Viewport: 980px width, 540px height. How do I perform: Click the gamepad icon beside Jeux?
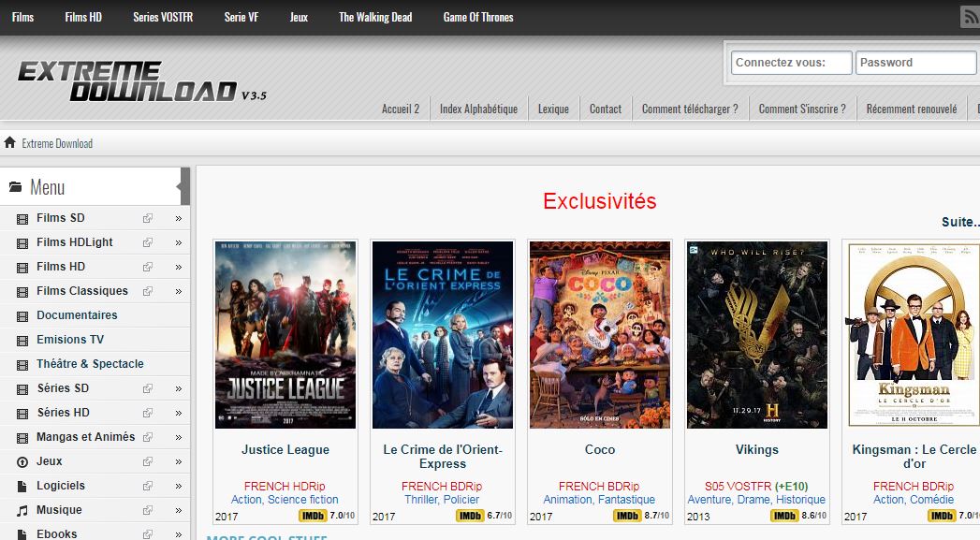(x=22, y=462)
